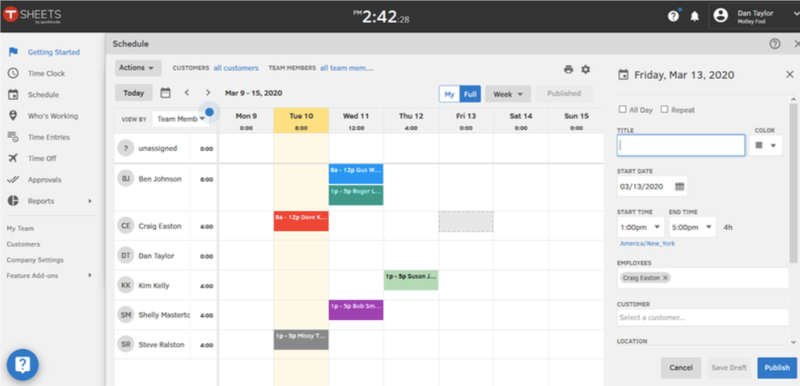800x386 pixels.
Task: Click in the Title input field
Action: click(681, 145)
